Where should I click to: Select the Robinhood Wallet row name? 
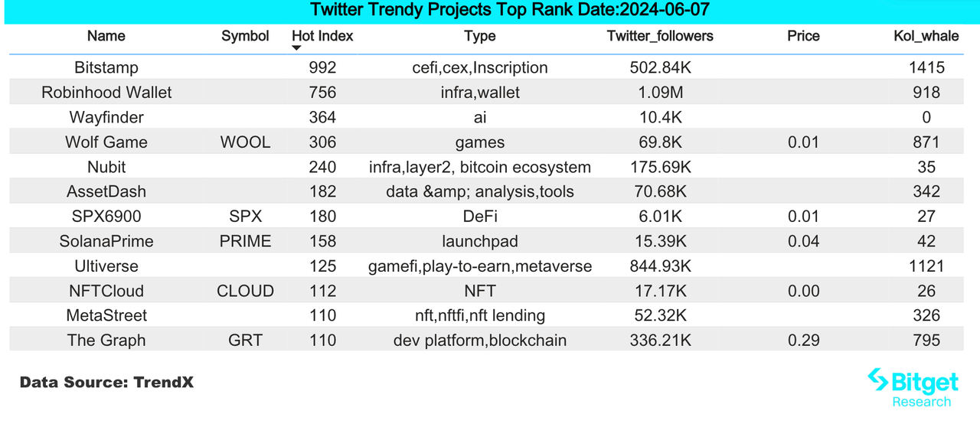pyautogui.click(x=106, y=93)
